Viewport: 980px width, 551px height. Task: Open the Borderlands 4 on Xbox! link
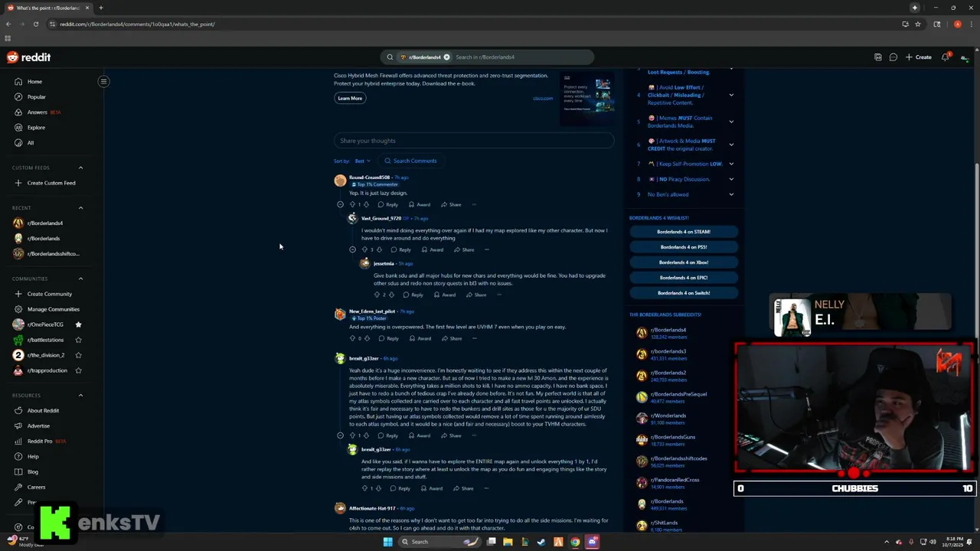684,262
